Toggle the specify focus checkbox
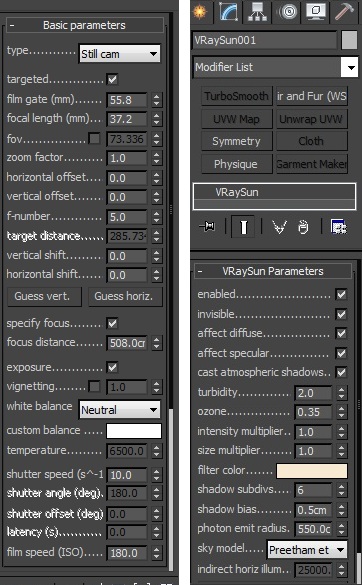 coord(112,323)
